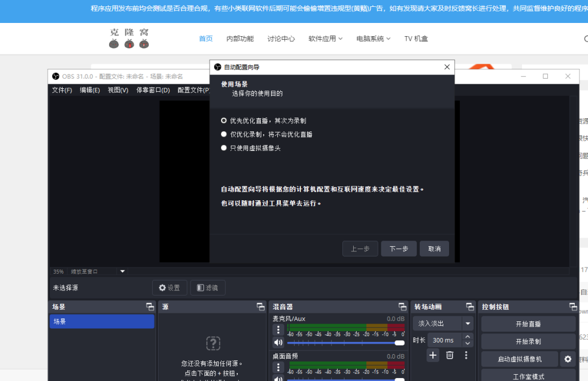Click 启动虚拟摄像机 button

click(519, 359)
